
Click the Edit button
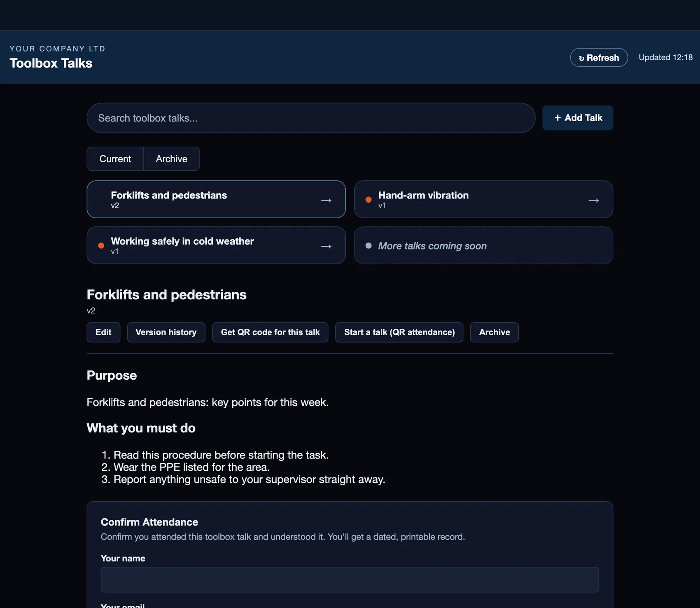coord(103,332)
